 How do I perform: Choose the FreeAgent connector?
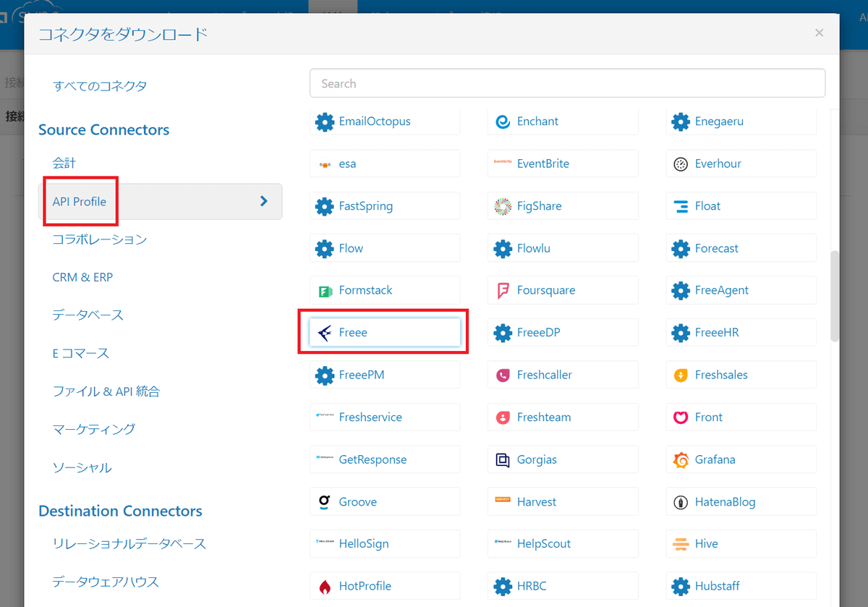tap(741, 291)
